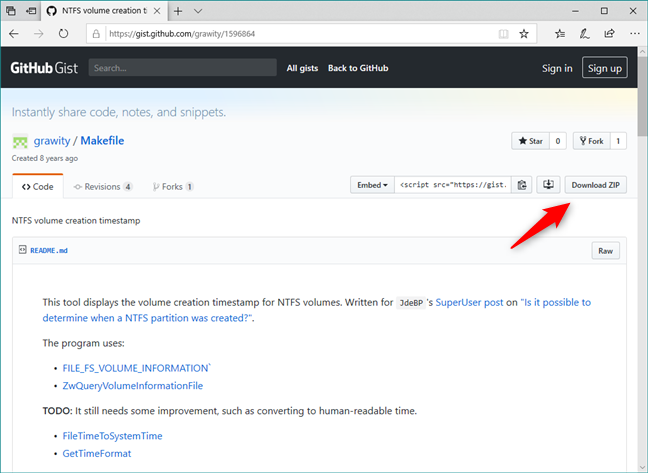Image resolution: width=648 pixels, height=473 pixels.
Task: View the fork count 1
Action: click(x=618, y=141)
